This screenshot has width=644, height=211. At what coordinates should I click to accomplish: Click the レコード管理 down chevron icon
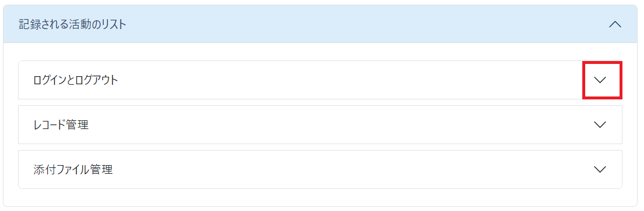point(600,124)
